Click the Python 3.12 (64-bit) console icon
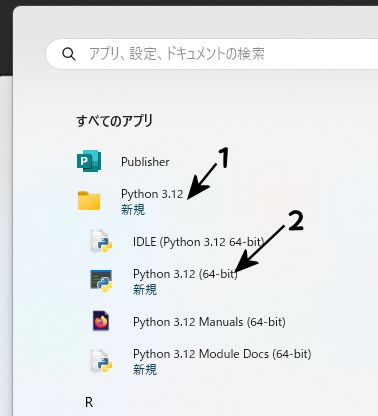378x416 pixels. pos(101,281)
